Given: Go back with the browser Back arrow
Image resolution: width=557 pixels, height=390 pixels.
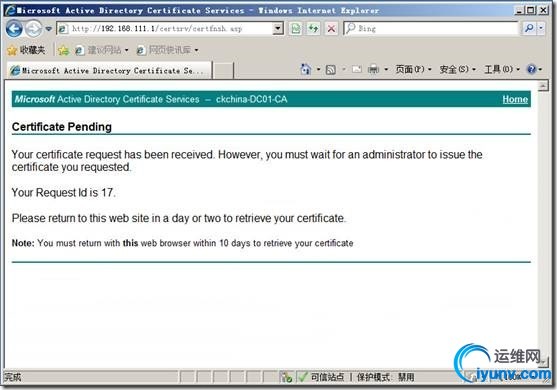Looking at the screenshot, I should coord(14,28).
